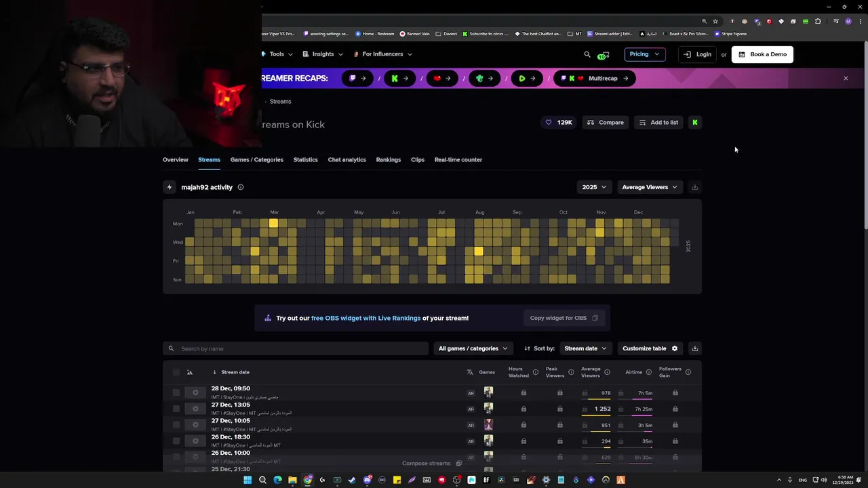Open the free OBS widget link

[x=366, y=318]
